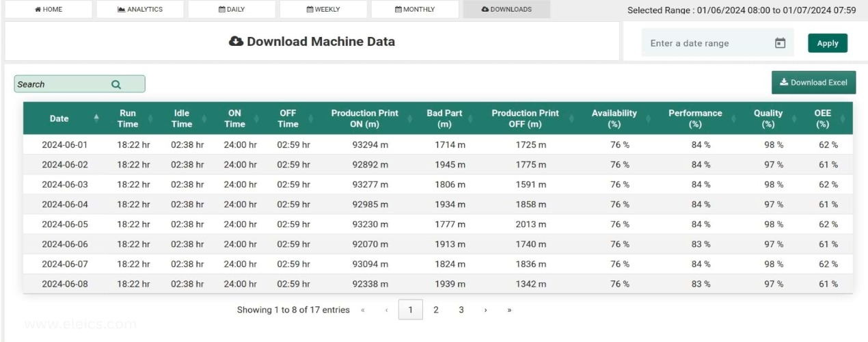Click the magnifier icon in the Search box

click(x=116, y=84)
